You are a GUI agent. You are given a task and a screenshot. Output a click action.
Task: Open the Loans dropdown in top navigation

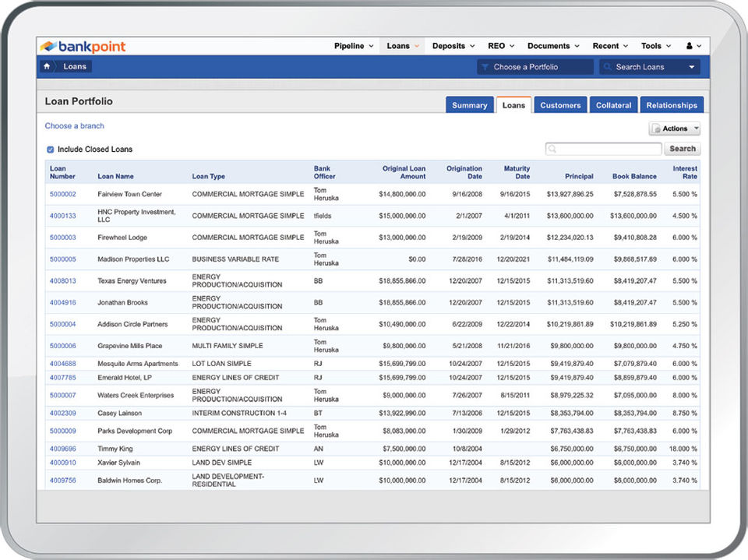pos(403,46)
